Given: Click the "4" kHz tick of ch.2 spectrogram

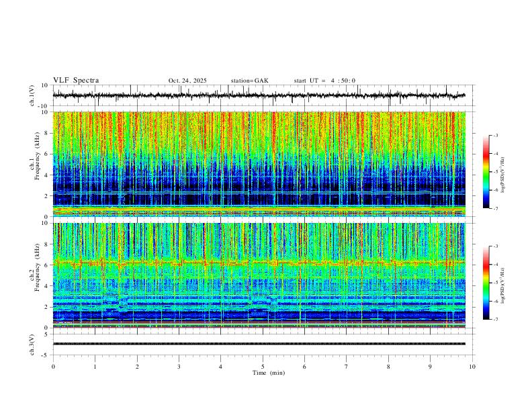Looking at the screenshot, I should [47, 286].
